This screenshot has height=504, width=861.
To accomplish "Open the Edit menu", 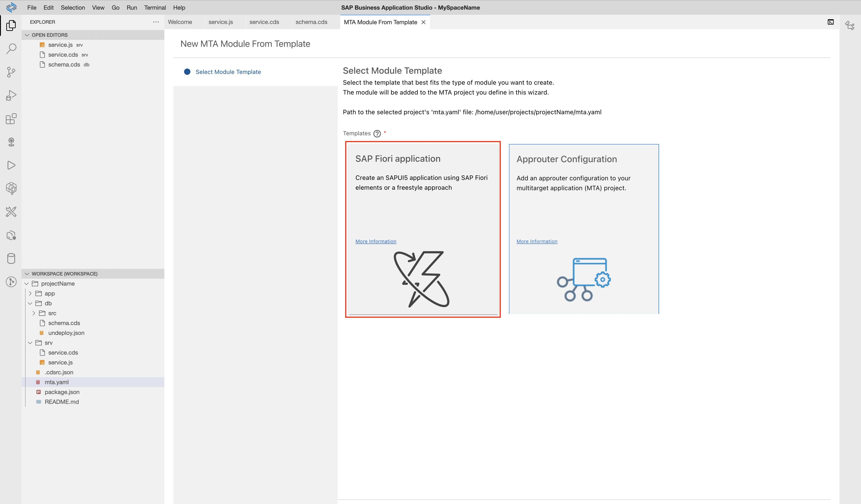I will click(x=48, y=8).
